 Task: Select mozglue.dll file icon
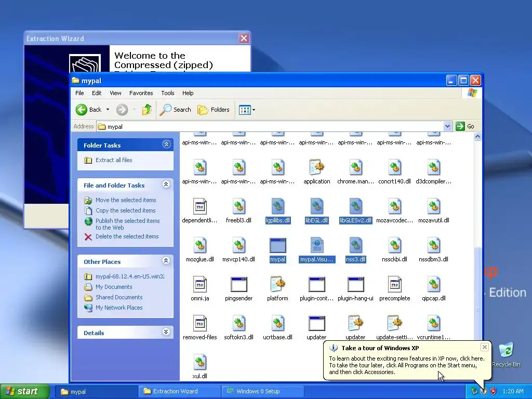(200, 245)
